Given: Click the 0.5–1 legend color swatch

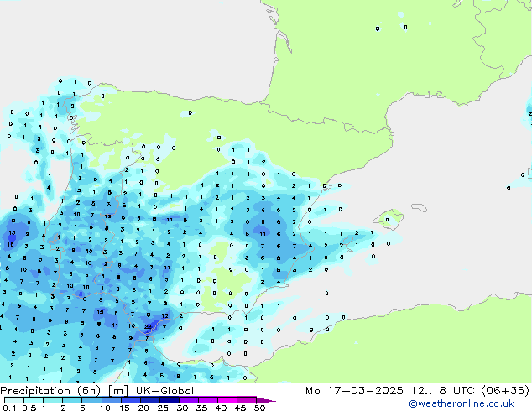Looking at the screenshot, I should click(x=34, y=400).
